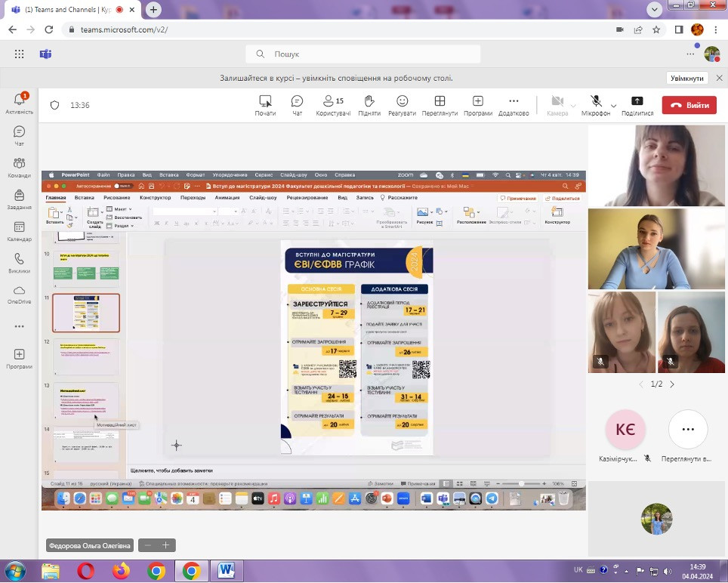Open the Календар from the sidebar
Viewport: 728px width, 583px height.
coord(19,230)
